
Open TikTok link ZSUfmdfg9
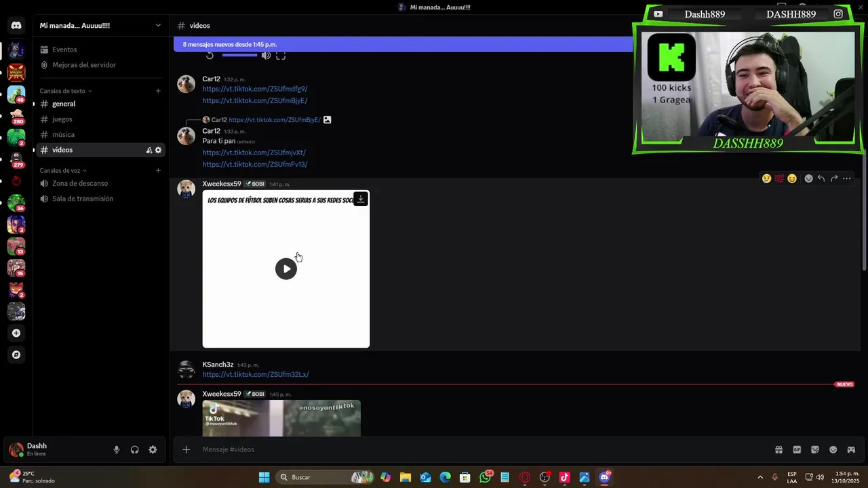tap(254, 89)
